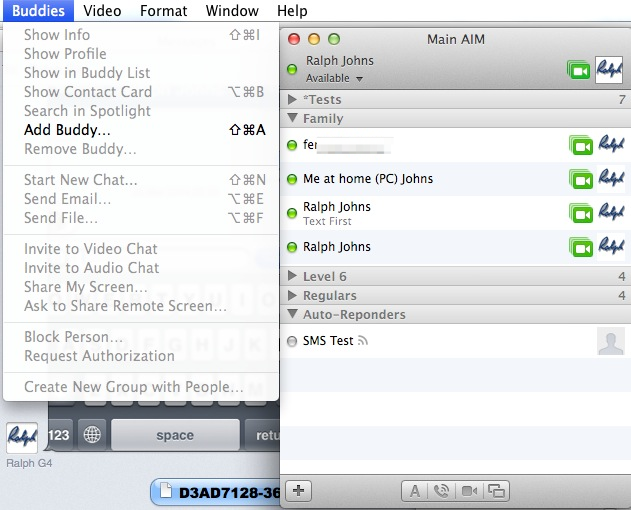Click the signature picture on the Me at home row
Image resolution: width=631 pixels, height=510 pixels.
pyautogui.click(x=611, y=178)
